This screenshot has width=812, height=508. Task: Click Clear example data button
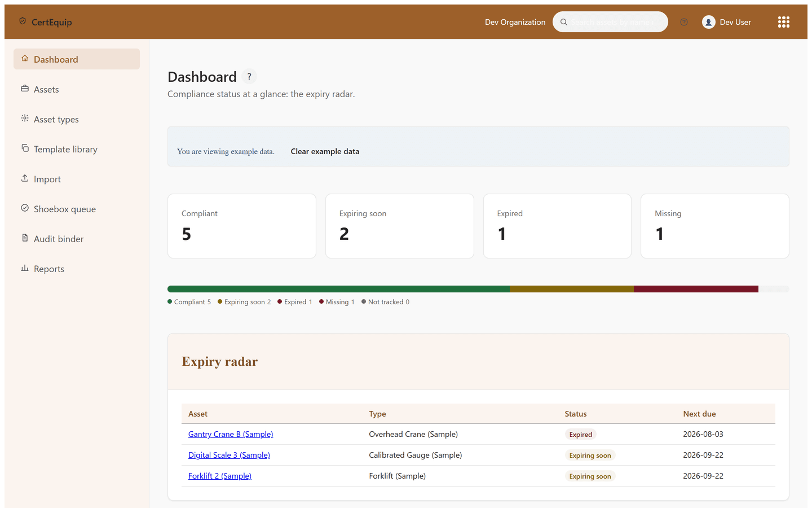325,151
